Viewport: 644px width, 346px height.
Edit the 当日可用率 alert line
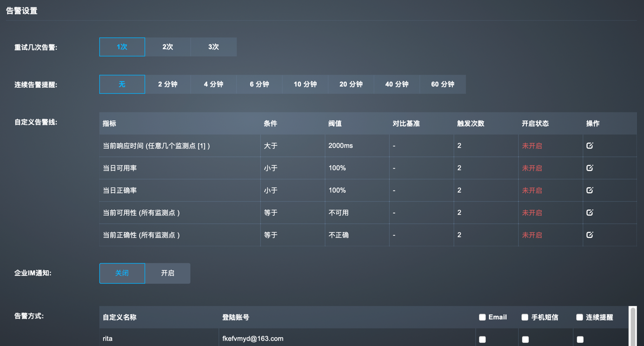pos(590,168)
